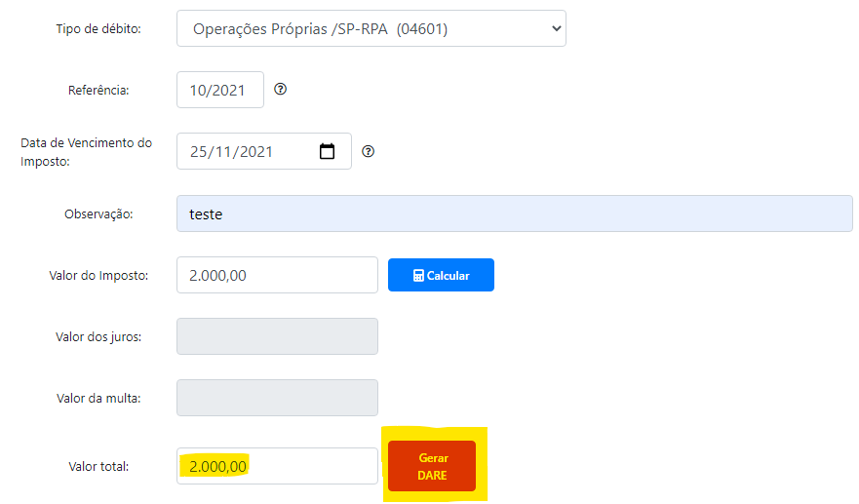Open the calendar picker in date field
Image resolution: width=859 pixels, height=504 pixels.
point(328,151)
